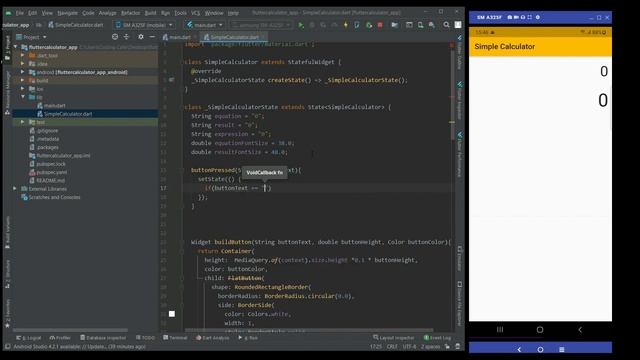Open the Refactor menu
This screenshot has width=640, height=360.
click(131, 13)
